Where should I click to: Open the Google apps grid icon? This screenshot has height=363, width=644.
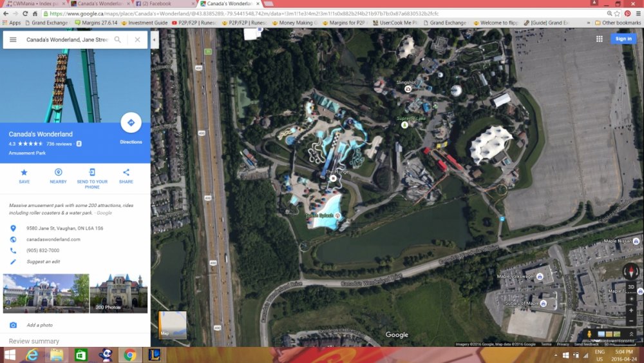tap(600, 39)
